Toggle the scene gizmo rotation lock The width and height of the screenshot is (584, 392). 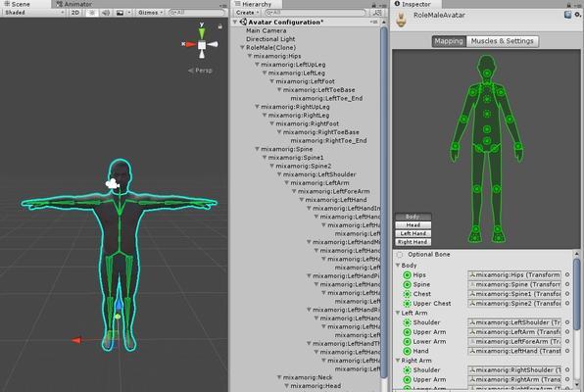[220, 26]
